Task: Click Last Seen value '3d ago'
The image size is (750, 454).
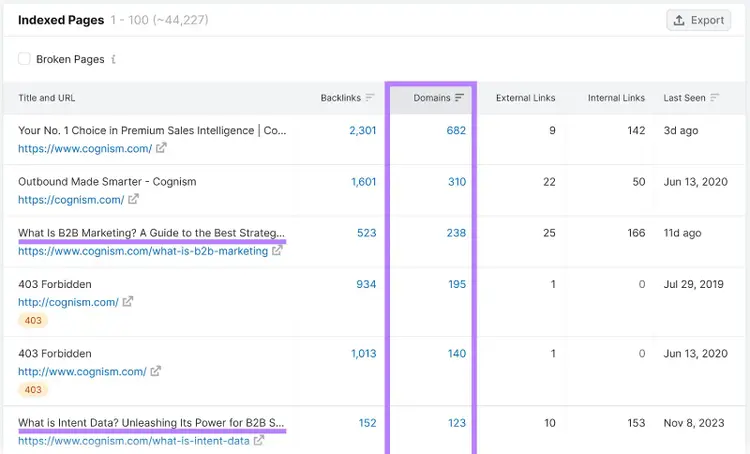Action: pyautogui.click(x=681, y=131)
